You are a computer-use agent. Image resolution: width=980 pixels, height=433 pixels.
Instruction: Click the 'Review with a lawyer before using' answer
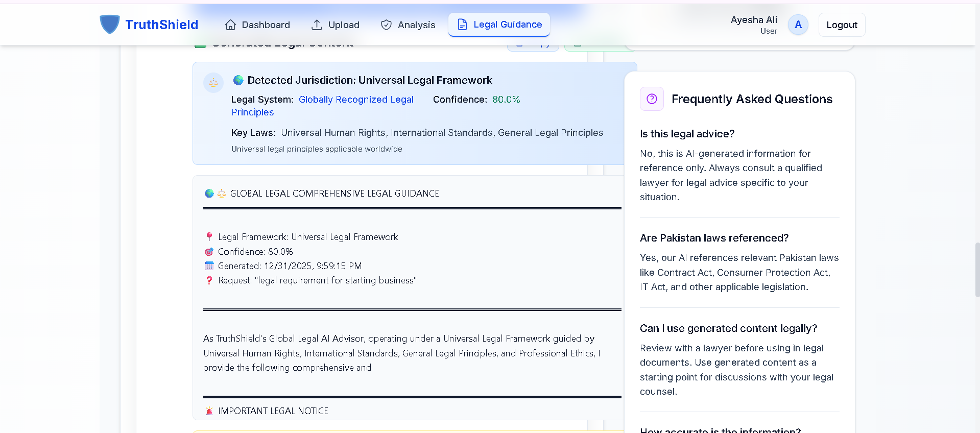736,370
